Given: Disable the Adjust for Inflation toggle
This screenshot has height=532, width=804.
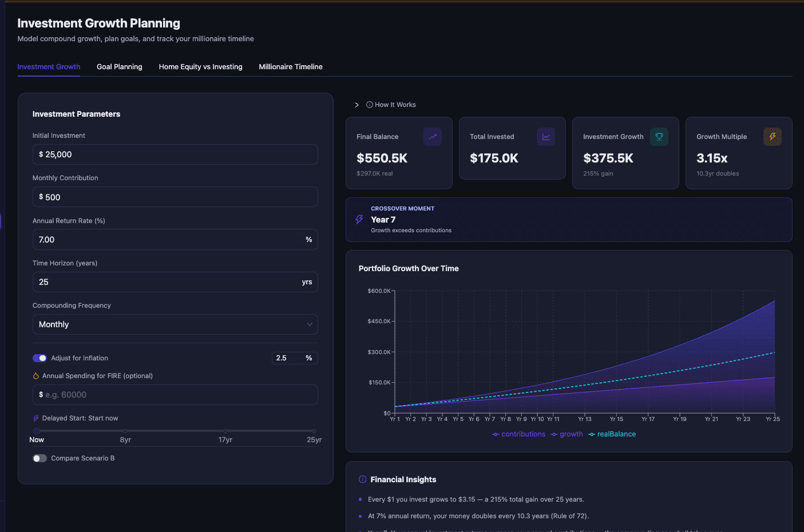Looking at the screenshot, I should pyautogui.click(x=39, y=358).
